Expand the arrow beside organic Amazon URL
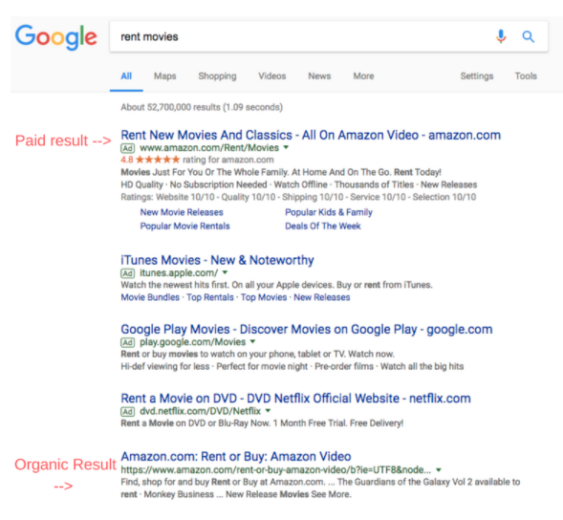Image resolution: width=563 pixels, height=520 pixels. [439, 470]
